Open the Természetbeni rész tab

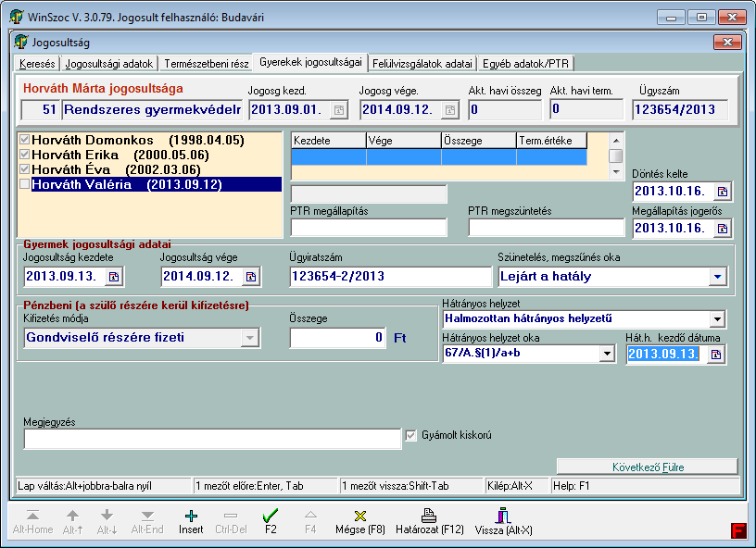point(207,64)
